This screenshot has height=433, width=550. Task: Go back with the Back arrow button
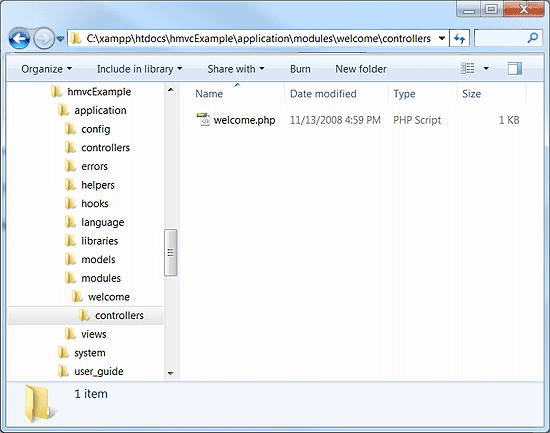[19, 38]
